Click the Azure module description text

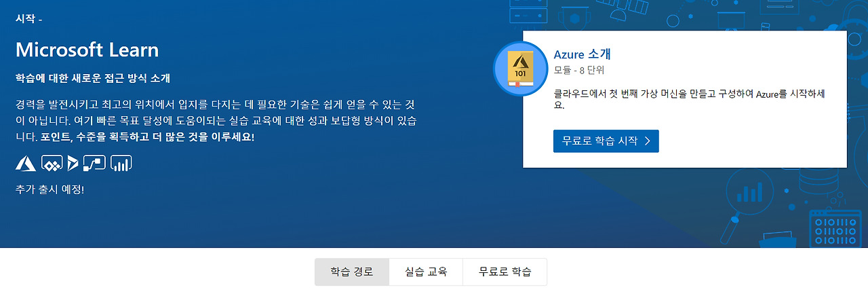689,99
